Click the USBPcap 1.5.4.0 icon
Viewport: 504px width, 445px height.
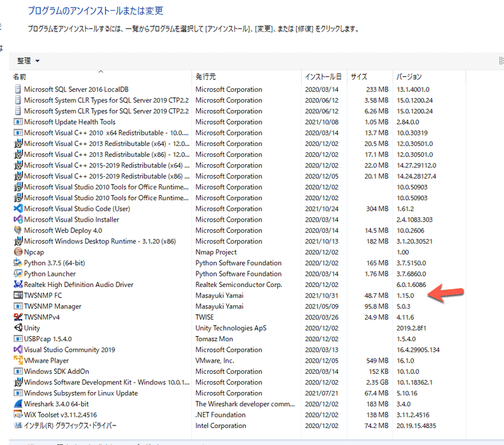pos(18,339)
